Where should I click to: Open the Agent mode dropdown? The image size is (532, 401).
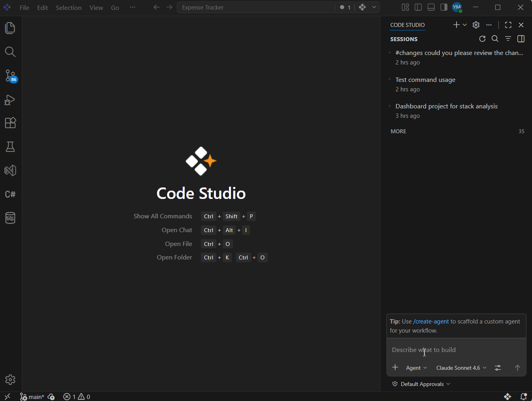(417, 368)
